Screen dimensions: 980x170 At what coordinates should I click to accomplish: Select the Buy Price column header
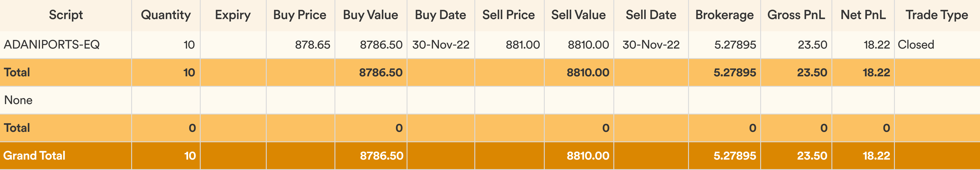point(300,15)
